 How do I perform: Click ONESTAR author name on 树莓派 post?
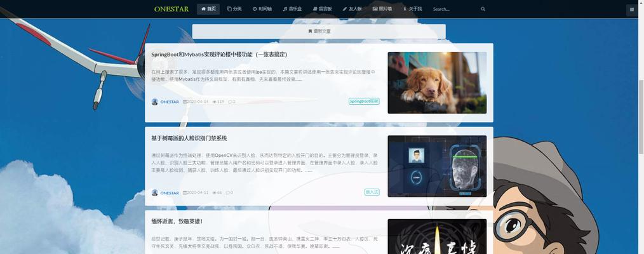(x=170, y=193)
